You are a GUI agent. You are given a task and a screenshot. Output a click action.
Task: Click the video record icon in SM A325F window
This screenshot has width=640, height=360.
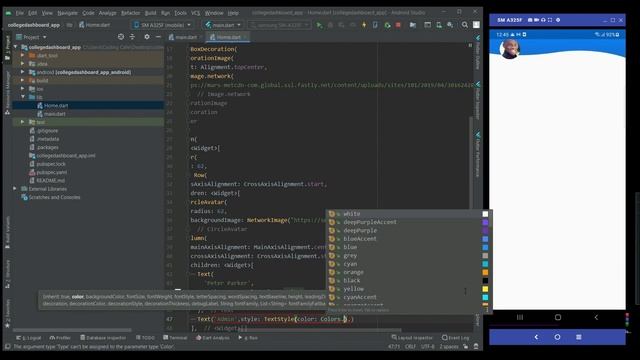(536, 20)
